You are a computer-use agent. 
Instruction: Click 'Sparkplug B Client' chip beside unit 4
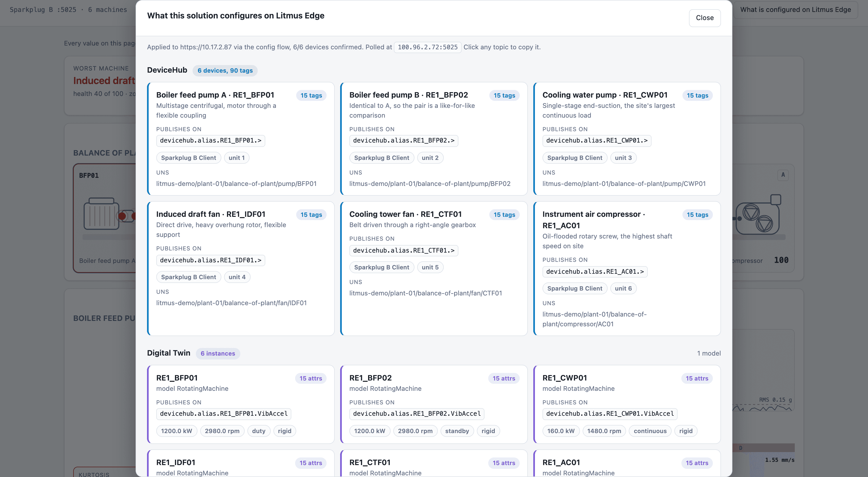coord(188,277)
